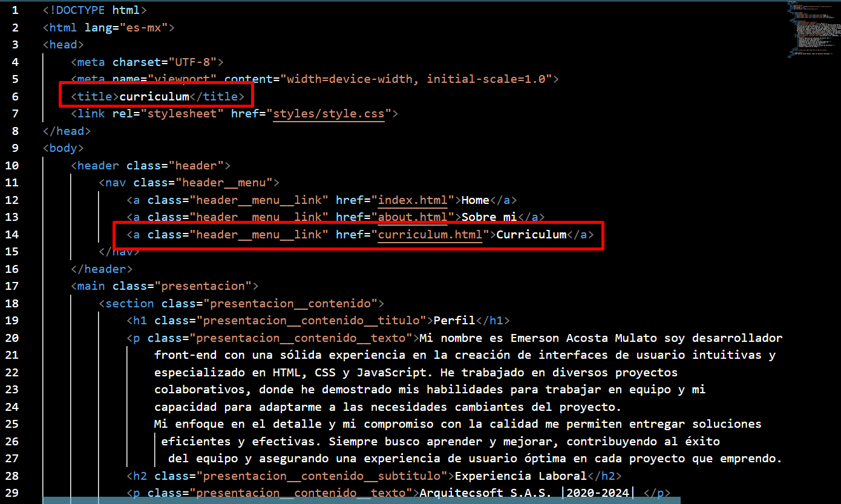This screenshot has width=841, height=504.
Task: Click the "presentacion__contenido" section class value
Action: pos(290,303)
